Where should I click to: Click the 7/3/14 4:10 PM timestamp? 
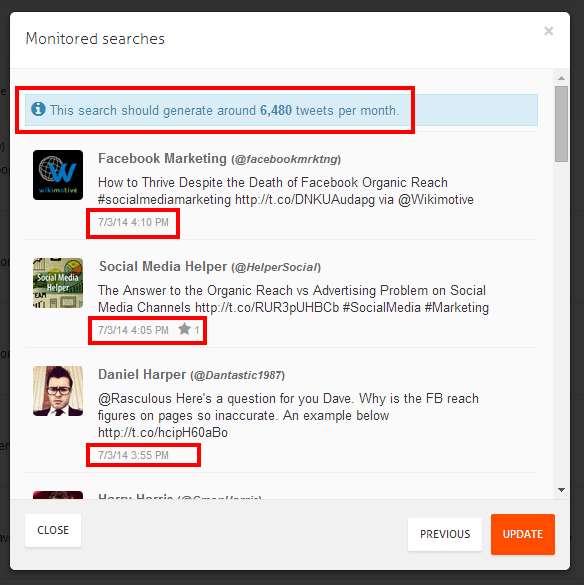[133, 222]
